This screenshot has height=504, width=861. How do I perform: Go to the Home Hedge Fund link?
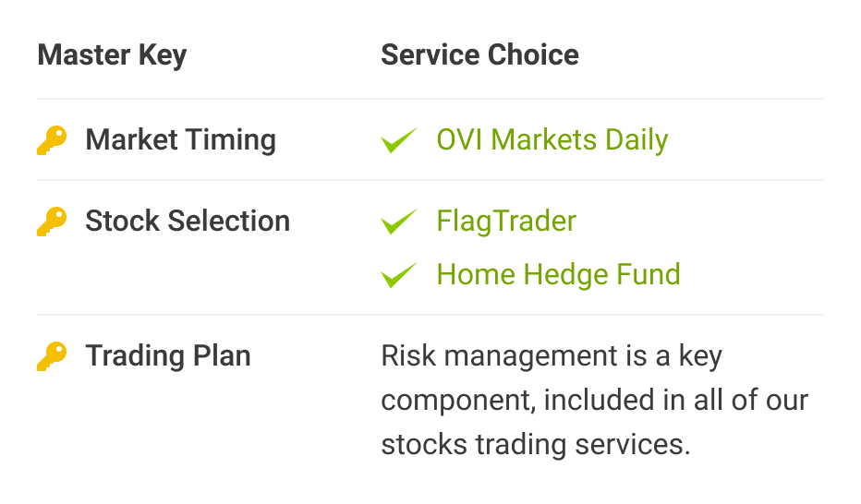(x=558, y=274)
